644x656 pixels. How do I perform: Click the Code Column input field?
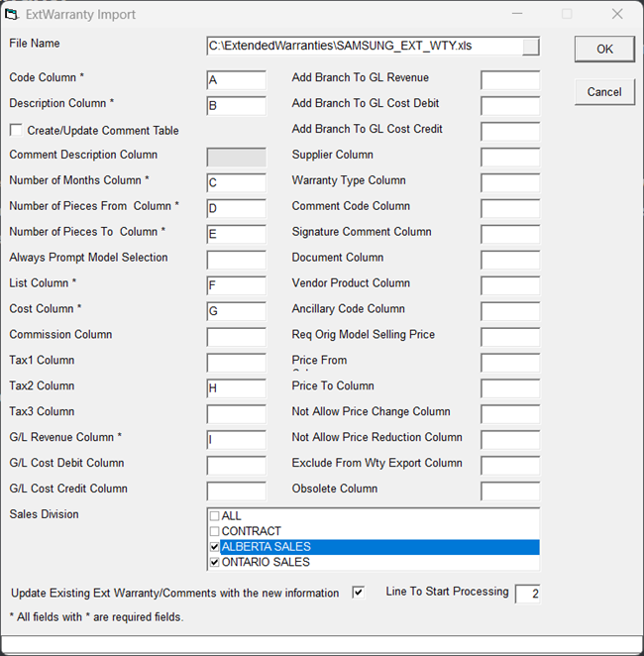236,79
